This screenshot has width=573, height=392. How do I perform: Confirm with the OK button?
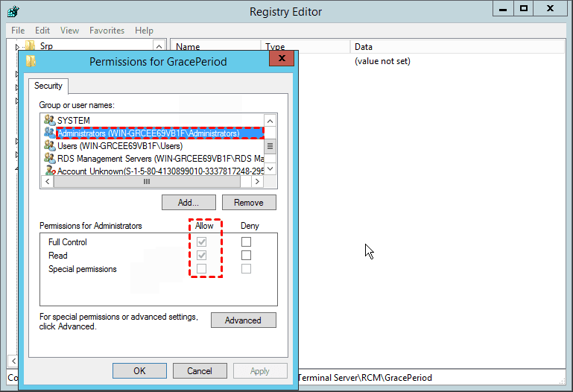139,371
